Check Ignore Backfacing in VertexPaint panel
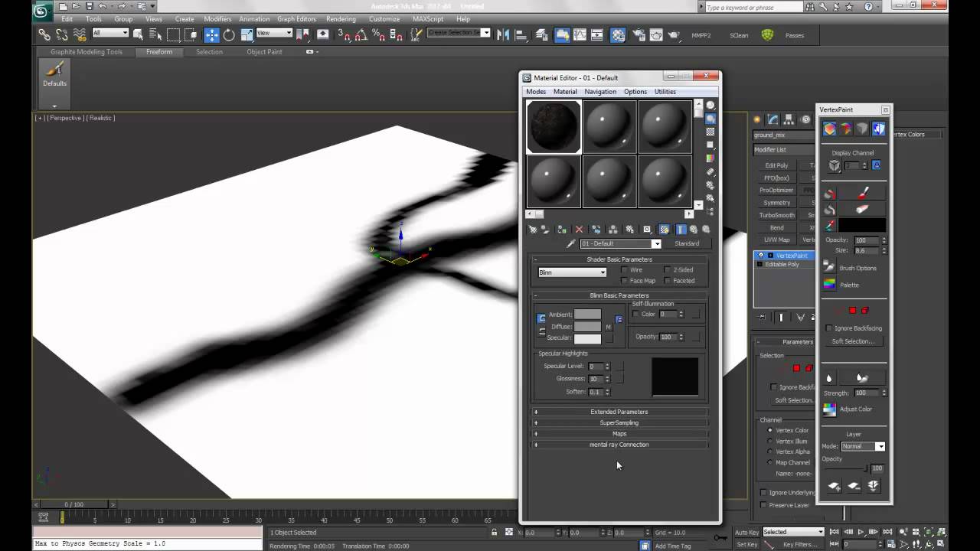This screenshot has height=551, width=980. pyautogui.click(x=829, y=328)
